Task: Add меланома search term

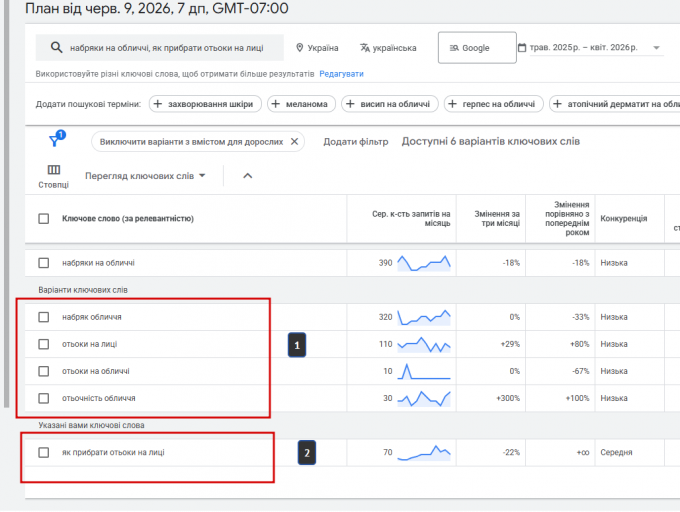Action: pyautogui.click(x=301, y=104)
